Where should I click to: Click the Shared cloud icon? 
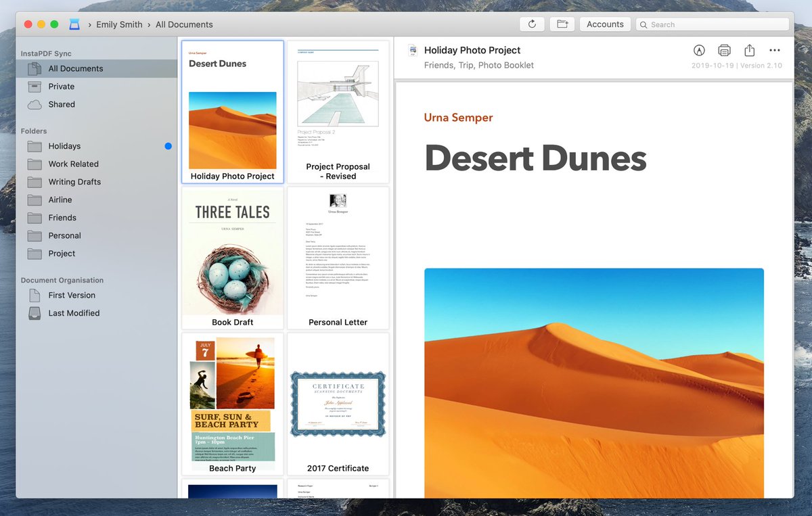(x=35, y=105)
